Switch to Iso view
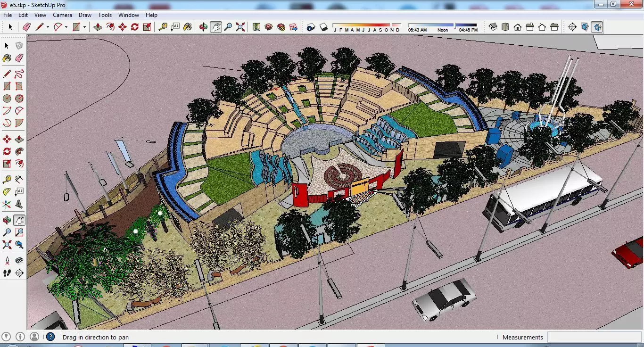 [493, 27]
